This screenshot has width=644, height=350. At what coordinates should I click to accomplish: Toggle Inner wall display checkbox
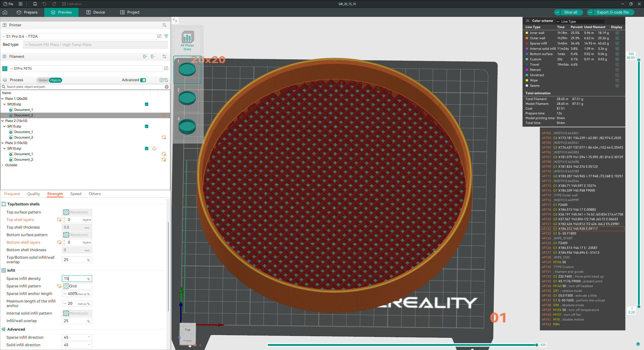[617, 33]
